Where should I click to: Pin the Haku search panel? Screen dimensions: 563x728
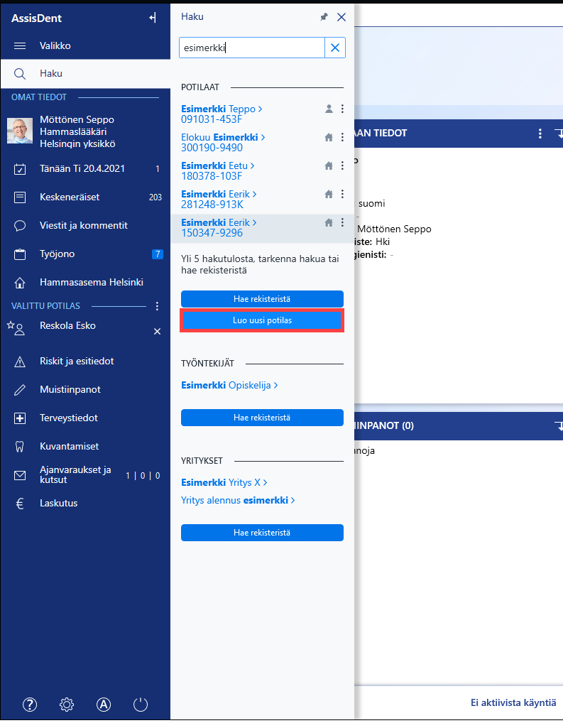tap(324, 17)
